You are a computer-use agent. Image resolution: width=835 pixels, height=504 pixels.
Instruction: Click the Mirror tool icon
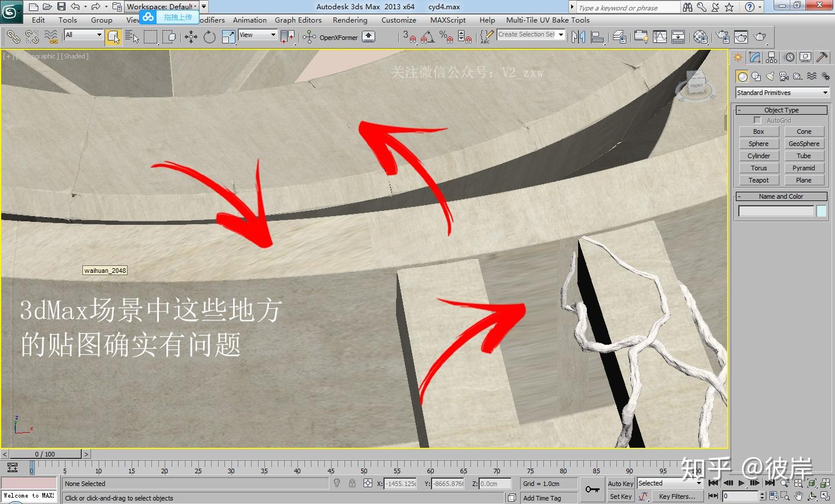coord(578,37)
